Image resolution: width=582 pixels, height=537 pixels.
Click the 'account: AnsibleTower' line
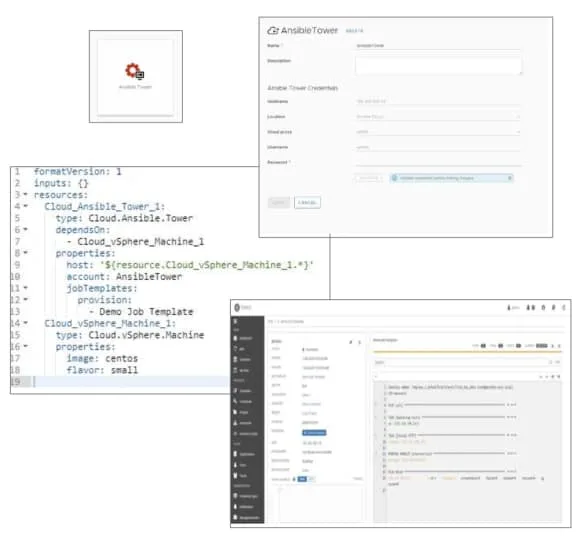pyautogui.click(x=124, y=276)
